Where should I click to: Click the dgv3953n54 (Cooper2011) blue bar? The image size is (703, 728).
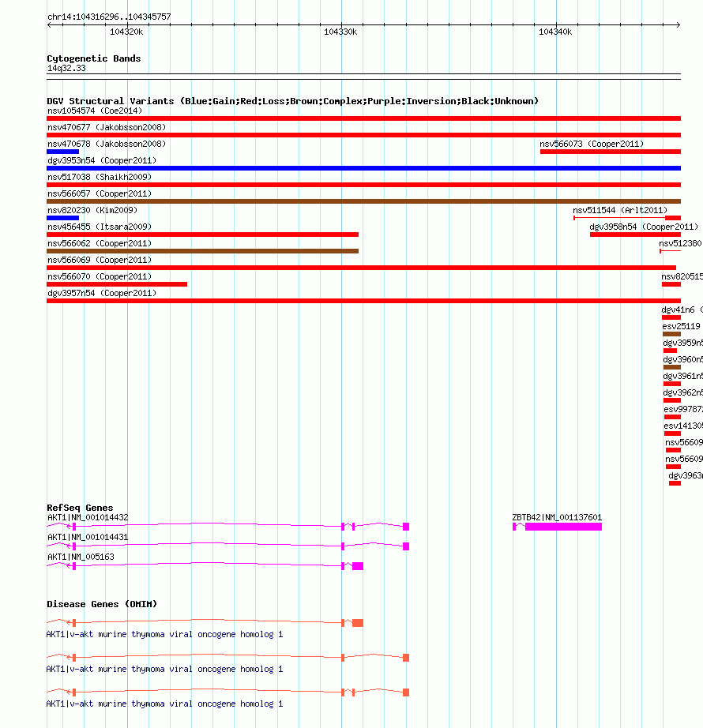(363, 168)
